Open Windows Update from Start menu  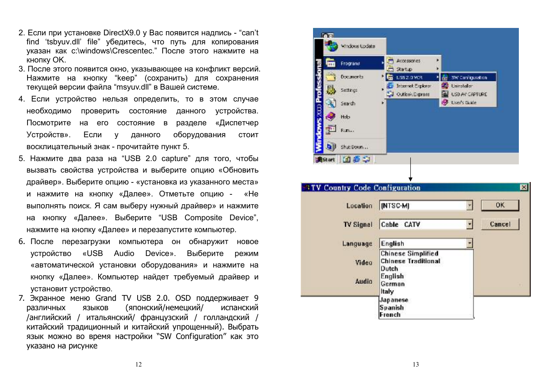[355, 46]
